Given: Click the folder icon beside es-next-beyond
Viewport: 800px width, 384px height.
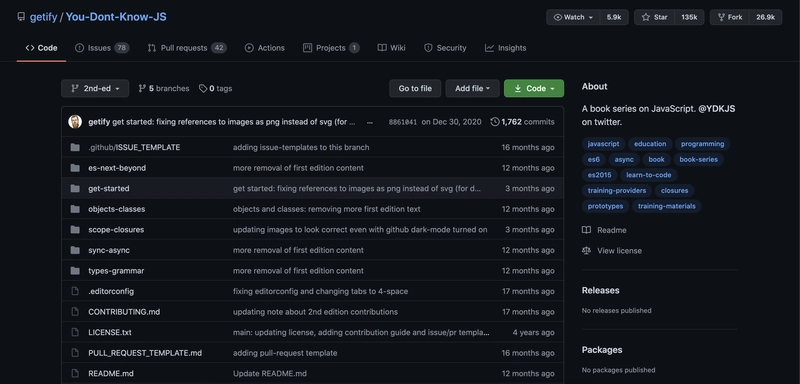Looking at the screenshot, I should [75, 168].
